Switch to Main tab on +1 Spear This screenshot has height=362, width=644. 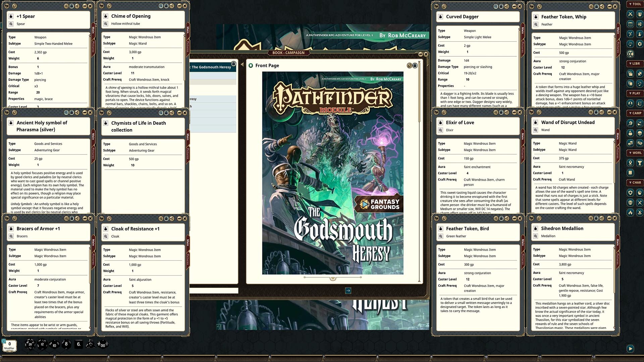click(93, 30)
